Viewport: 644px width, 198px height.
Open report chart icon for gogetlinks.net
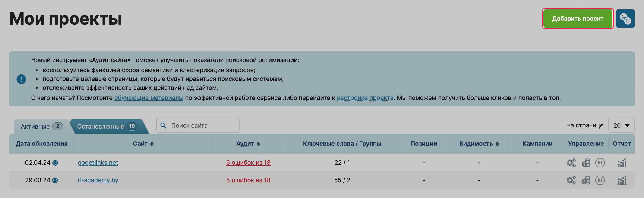coord(622,163)
